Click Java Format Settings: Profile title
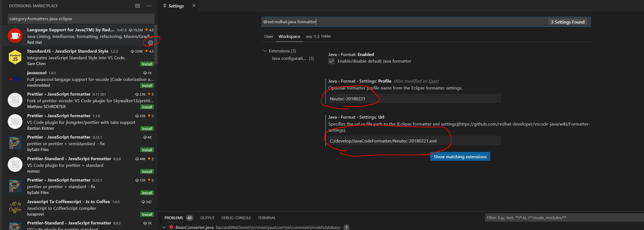The width and height of the screenshot is (644, 230). pyautogui.click(x=360, y=81)
